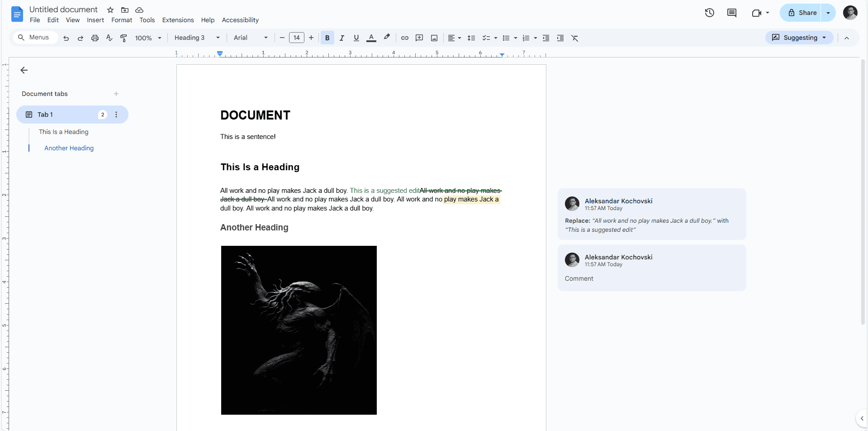Click the font size input field
This screenshot has width=868, height=431.
296,38
